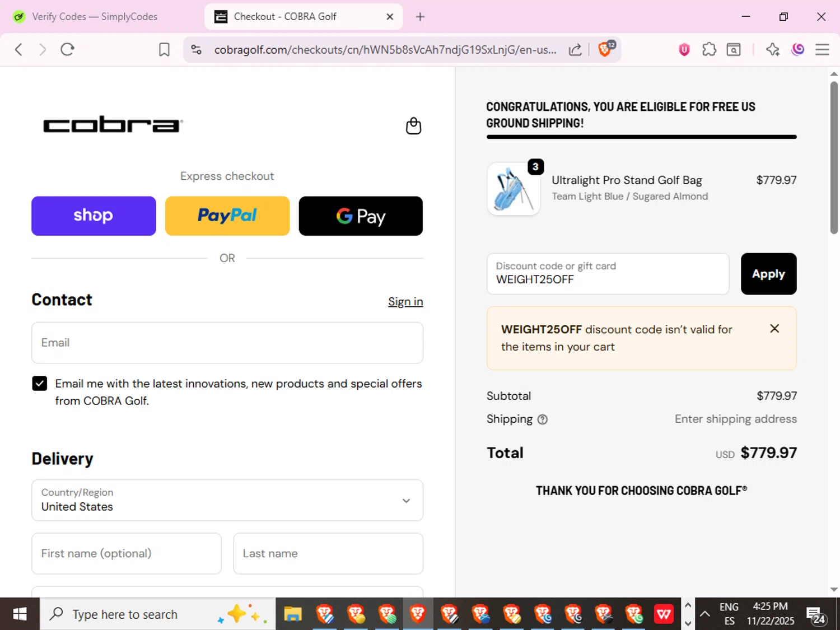This screenshot has height=630, width=840.
Task: Close the Checkout - COBRA Golf tab
Action: [x=390, y=17]
